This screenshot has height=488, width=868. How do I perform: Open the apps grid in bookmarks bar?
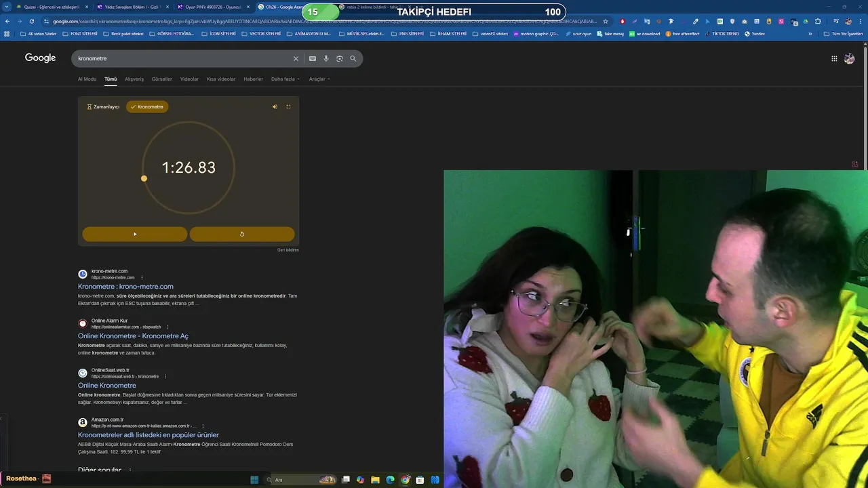(7, 33)
